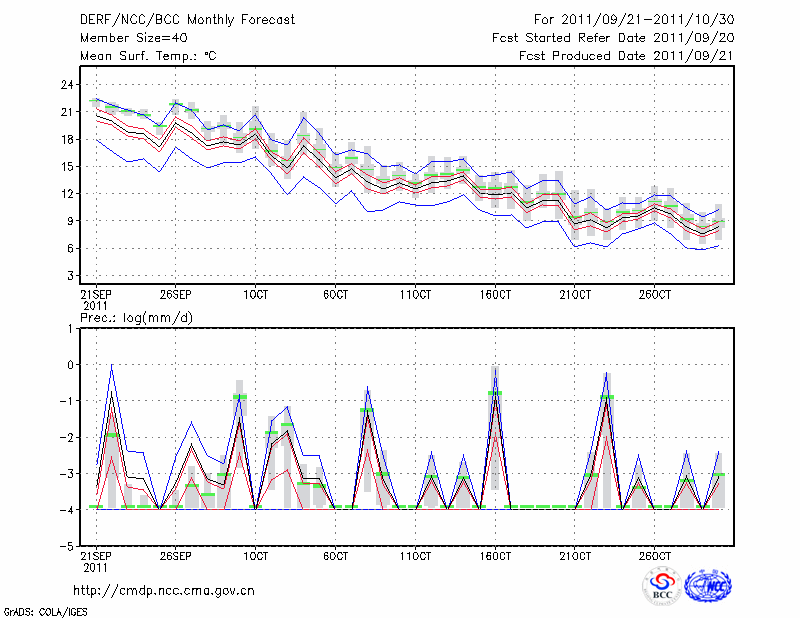Click 26SEP on the precipitation chart axis

click(175, 555)
